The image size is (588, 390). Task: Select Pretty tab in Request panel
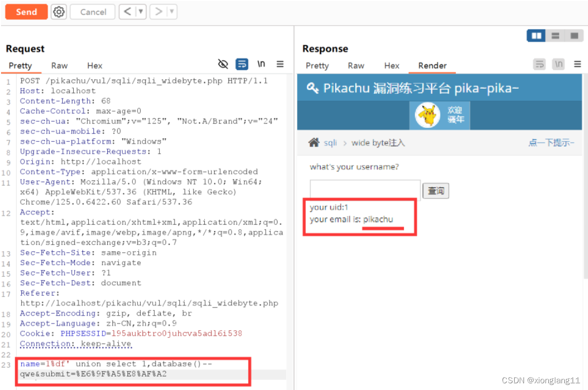point(20,66)
